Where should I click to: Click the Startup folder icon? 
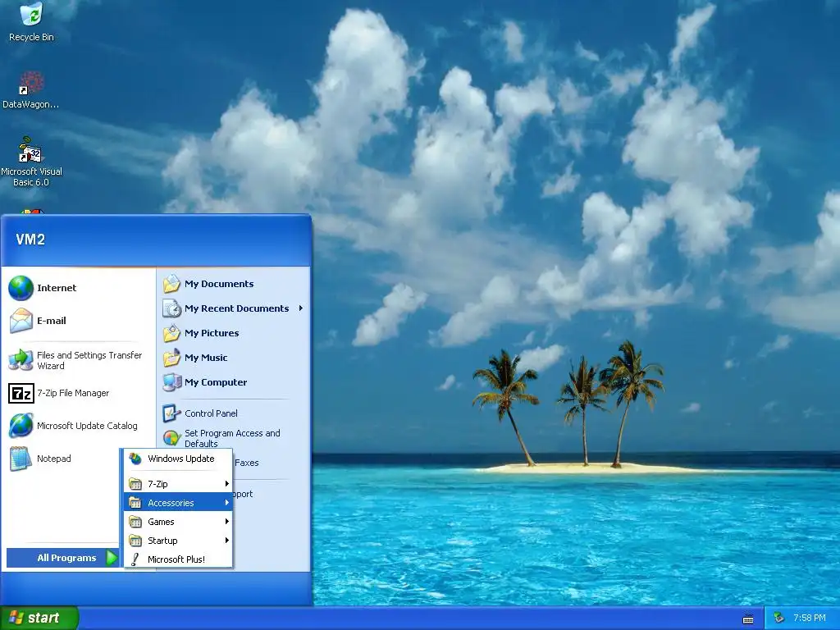135,541
